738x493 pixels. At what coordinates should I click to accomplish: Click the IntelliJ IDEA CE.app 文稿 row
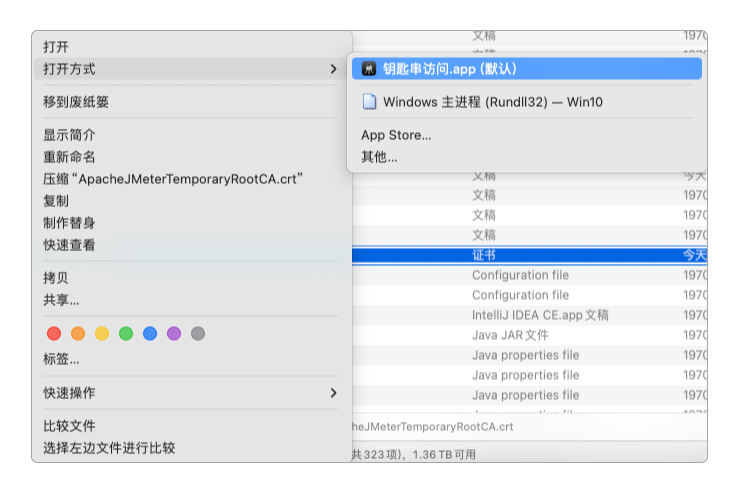tap(529, 315)
